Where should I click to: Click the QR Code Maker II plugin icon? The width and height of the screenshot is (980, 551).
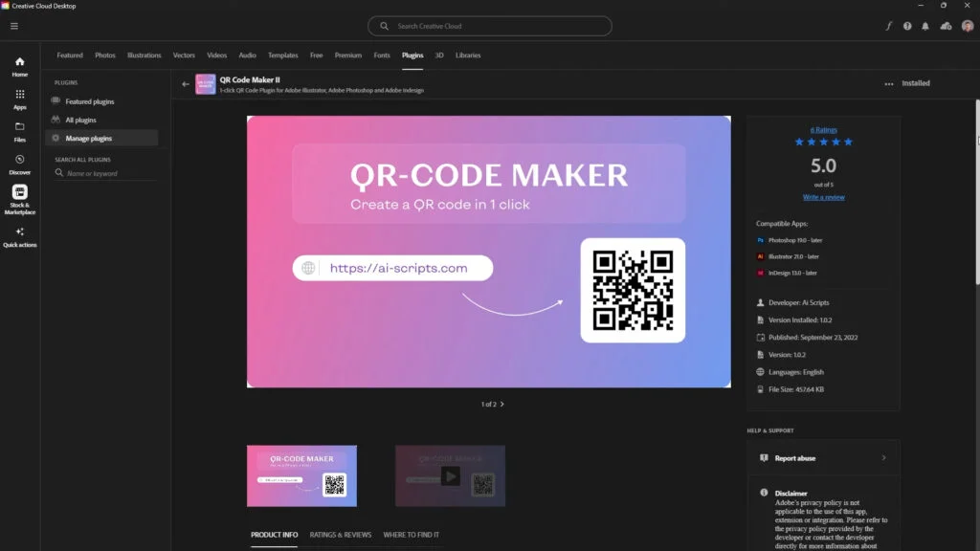205,84
